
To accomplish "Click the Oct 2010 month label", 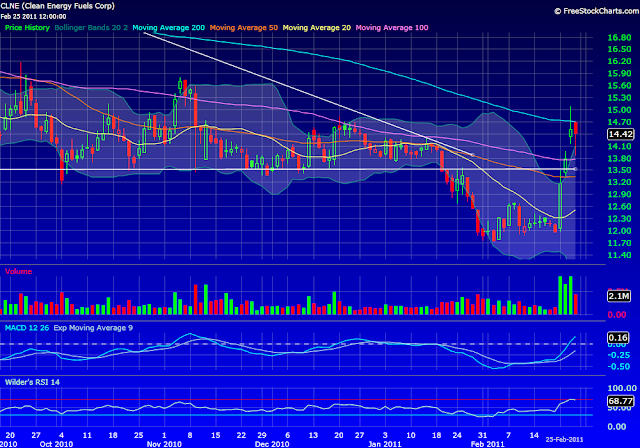I will [56, 444].
